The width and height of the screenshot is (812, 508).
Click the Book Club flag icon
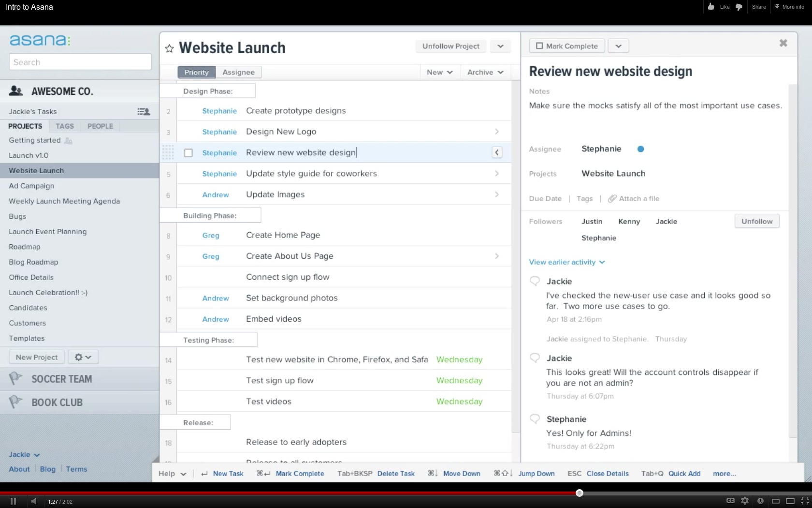tap(15, 402)
